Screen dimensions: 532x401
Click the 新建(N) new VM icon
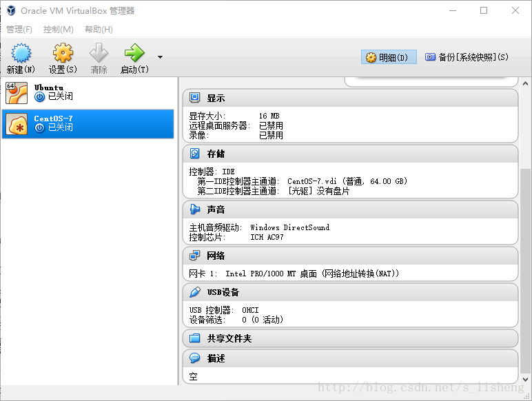[21, 53]
